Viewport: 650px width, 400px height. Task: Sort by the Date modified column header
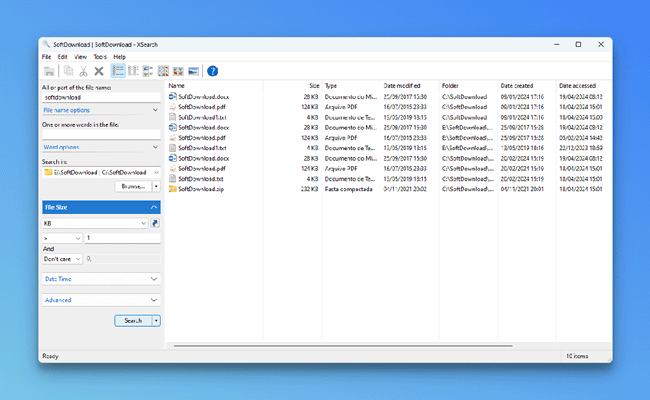click(x=410, y=86)
